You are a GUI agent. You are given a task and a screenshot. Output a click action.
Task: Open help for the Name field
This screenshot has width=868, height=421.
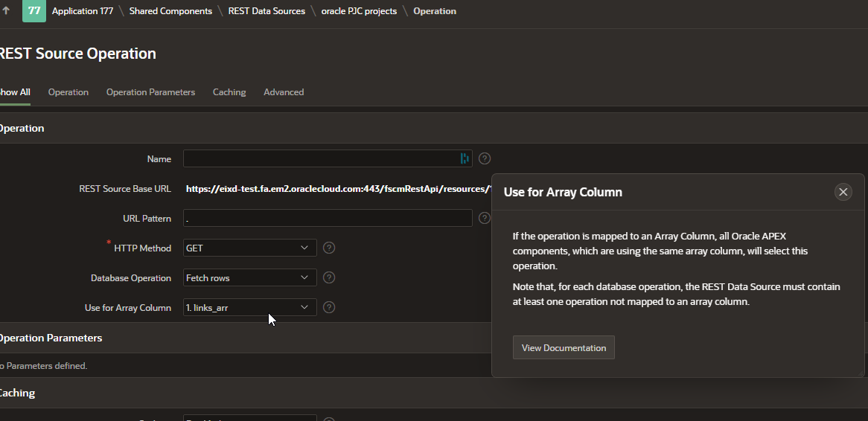485,158
